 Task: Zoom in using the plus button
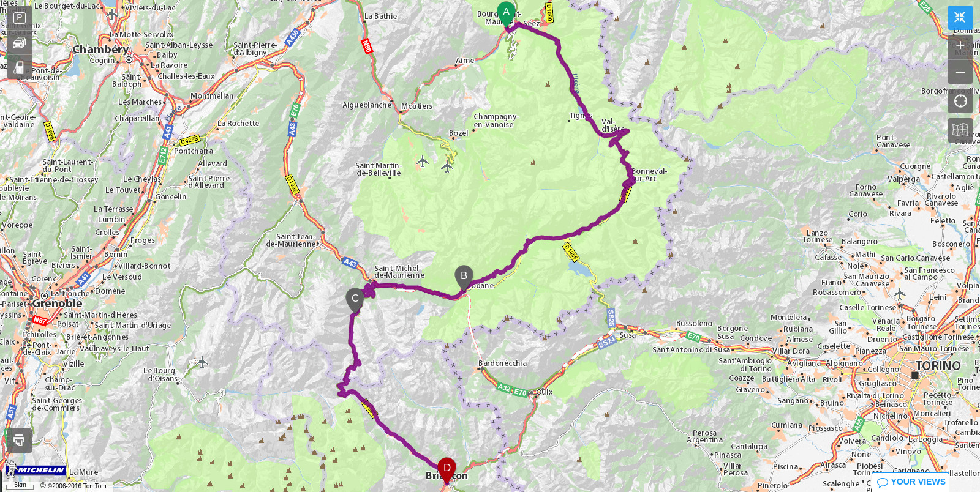[960, 46]
